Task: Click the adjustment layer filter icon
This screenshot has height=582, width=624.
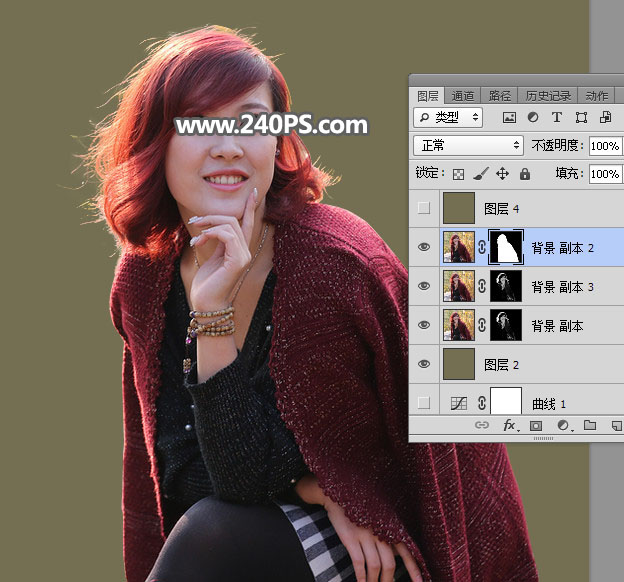Action: point(532,118)
